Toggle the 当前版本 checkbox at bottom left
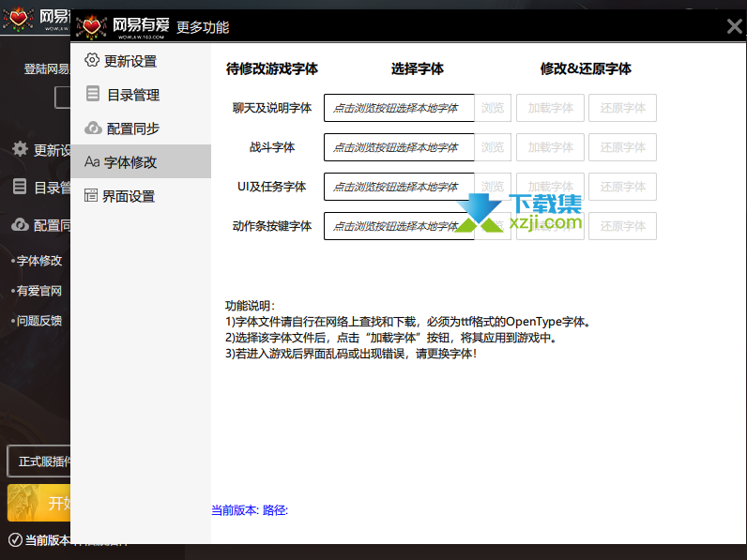The height and width of the screenshot is (560, 747). 15,540
